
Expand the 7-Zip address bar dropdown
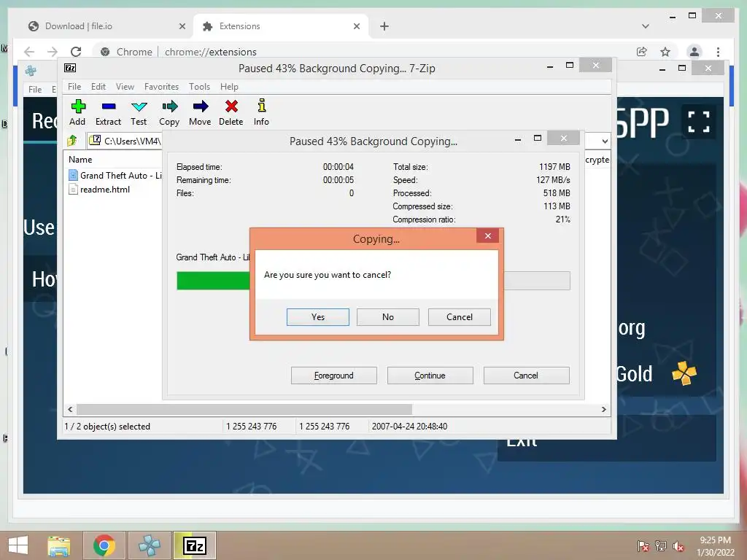605,141
